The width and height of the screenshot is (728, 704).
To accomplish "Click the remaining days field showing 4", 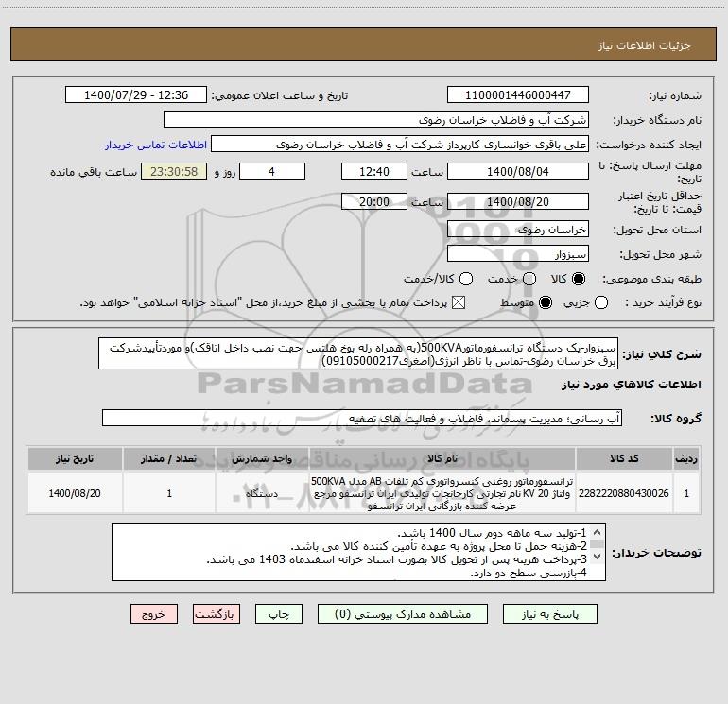I will [x=272, y=172].
